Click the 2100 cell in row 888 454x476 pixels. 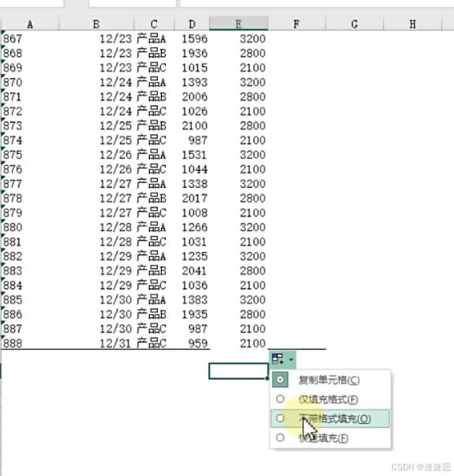click(x=238, y=343)
